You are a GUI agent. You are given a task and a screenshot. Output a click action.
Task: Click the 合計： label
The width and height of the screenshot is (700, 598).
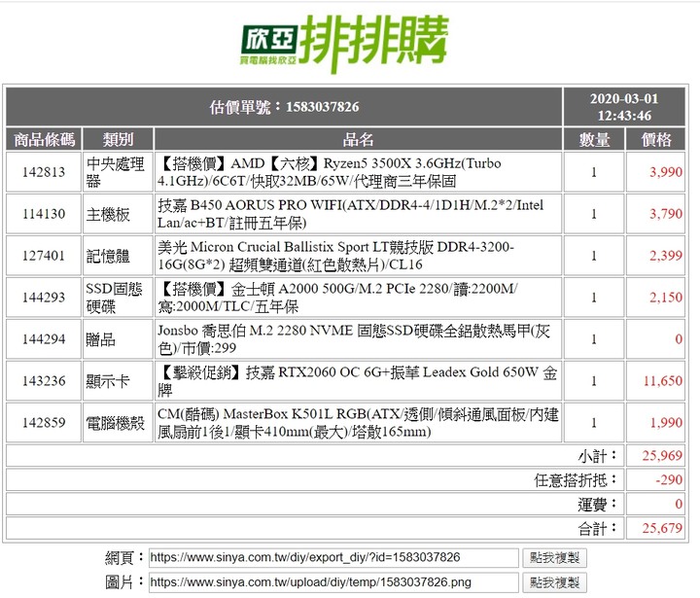tap(598, 529)
